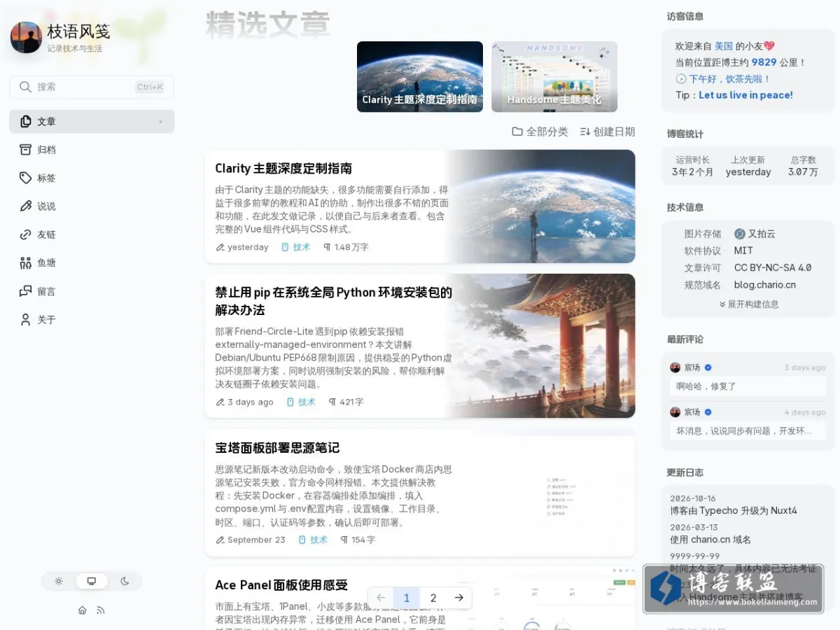Open the 文章 articles menu item

point(92,121)
